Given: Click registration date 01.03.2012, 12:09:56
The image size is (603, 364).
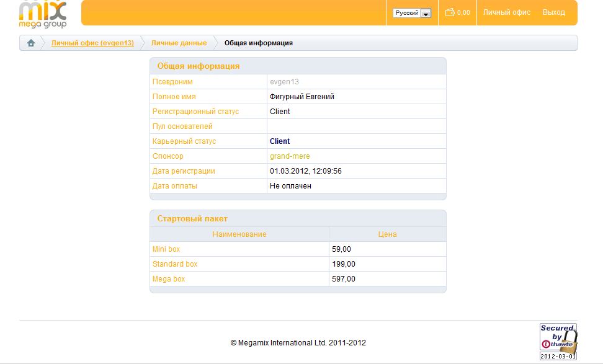Looking at the screenshot, I should pos(305,171).
